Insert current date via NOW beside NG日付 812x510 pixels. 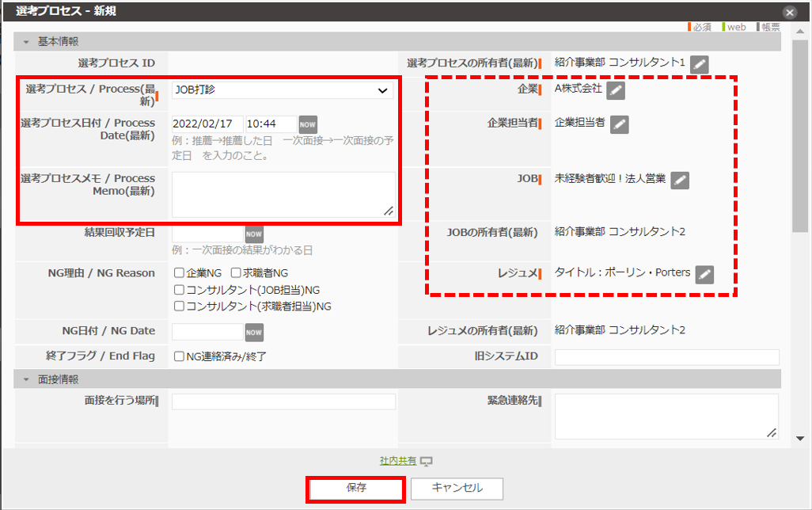(x=253, y=332)
